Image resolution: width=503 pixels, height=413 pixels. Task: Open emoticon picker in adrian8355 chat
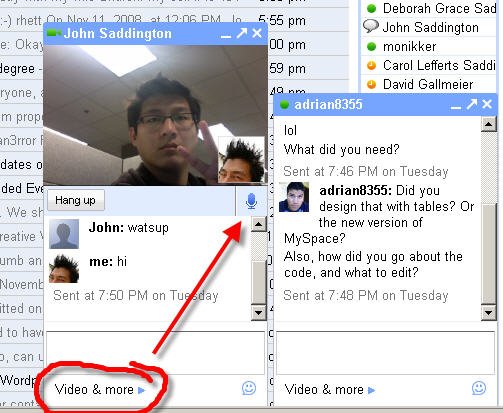[479, 388]
